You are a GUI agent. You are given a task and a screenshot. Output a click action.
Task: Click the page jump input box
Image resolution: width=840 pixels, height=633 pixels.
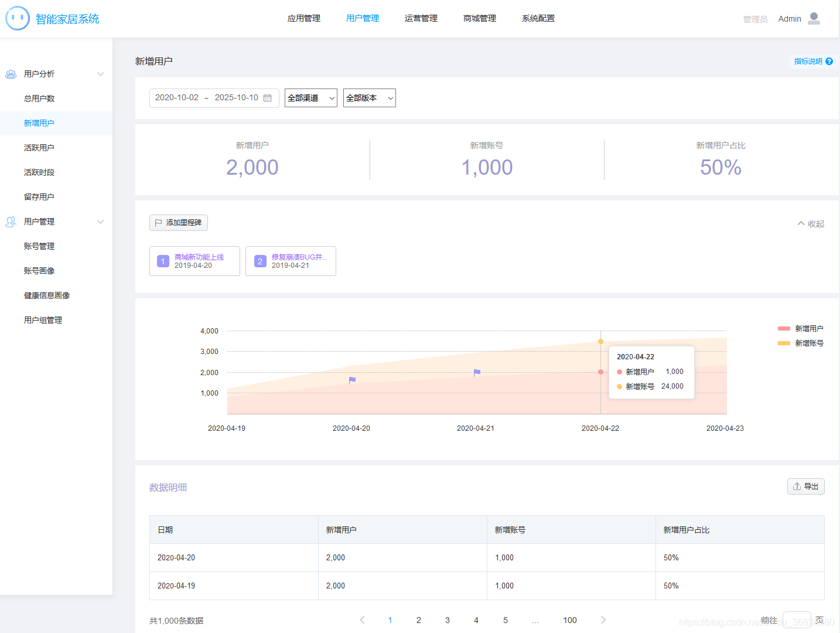(x=797, y=620)
